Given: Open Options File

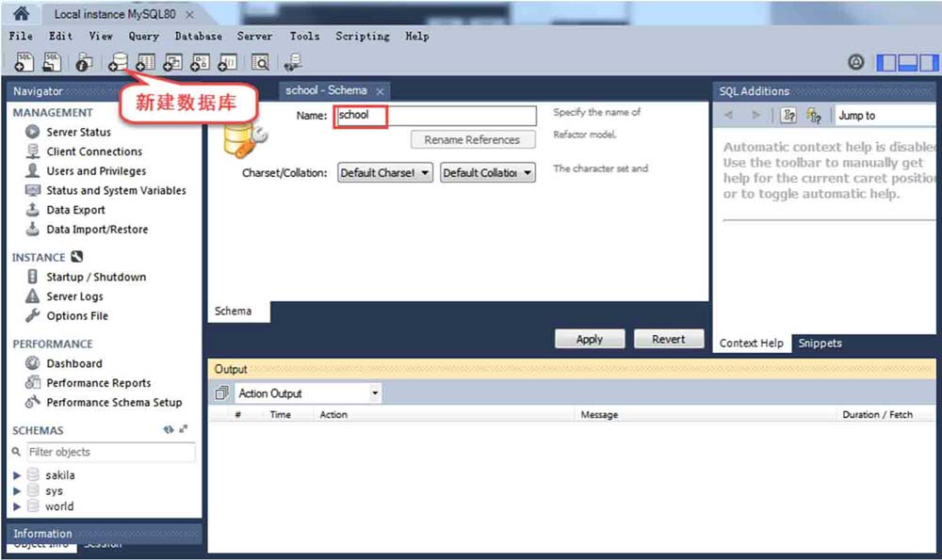Looking at the screenshot, I should [x=77, y=315].
